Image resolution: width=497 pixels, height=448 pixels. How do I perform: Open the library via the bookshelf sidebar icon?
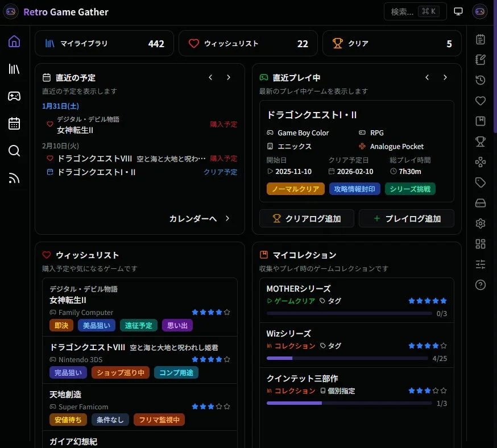point(14,69)
